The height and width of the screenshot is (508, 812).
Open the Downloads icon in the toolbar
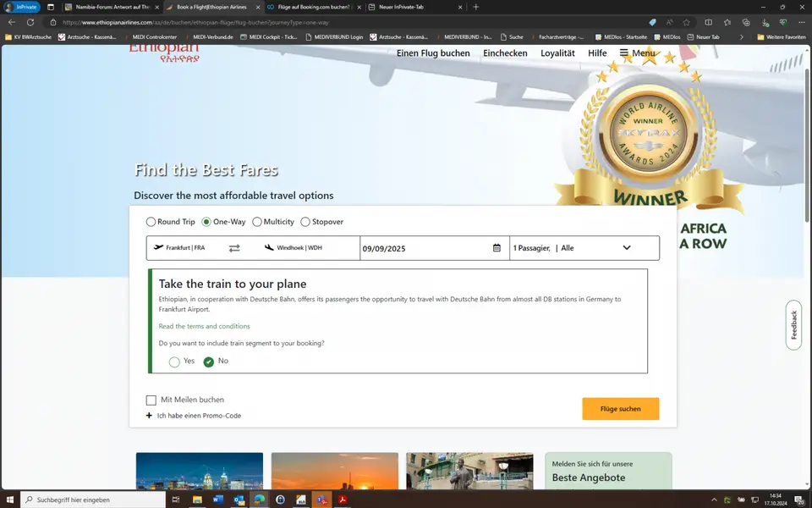coord(765,22)
